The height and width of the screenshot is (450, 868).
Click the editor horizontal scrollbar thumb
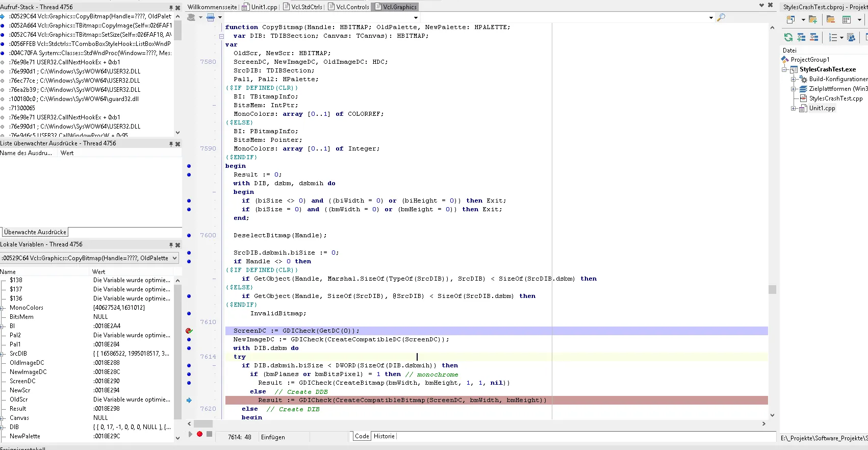point(203,423)
